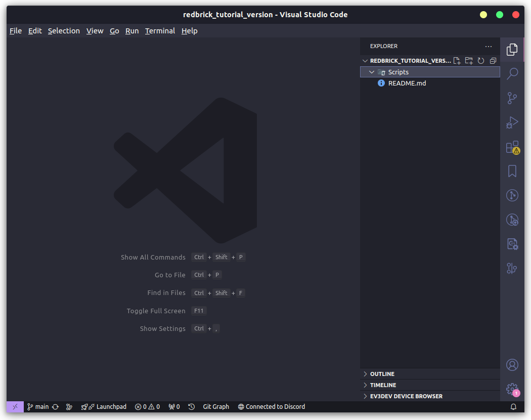Click the New Folder icon in Explorer

469,61
